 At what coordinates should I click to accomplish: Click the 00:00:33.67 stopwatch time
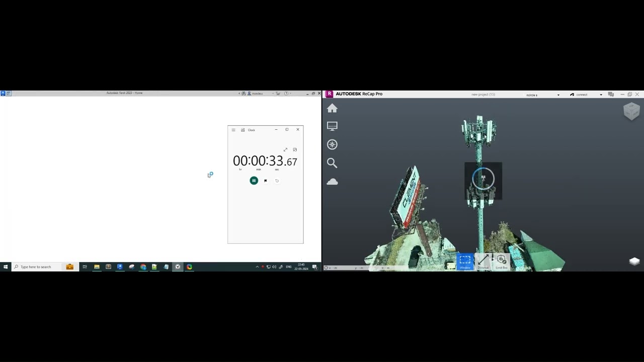click(x=265, y=161)
